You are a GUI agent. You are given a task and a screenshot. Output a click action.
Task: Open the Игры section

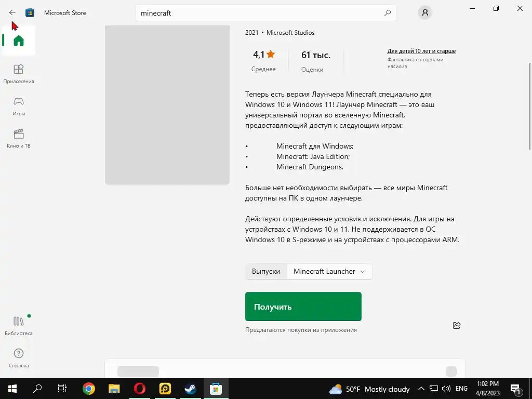19,106
